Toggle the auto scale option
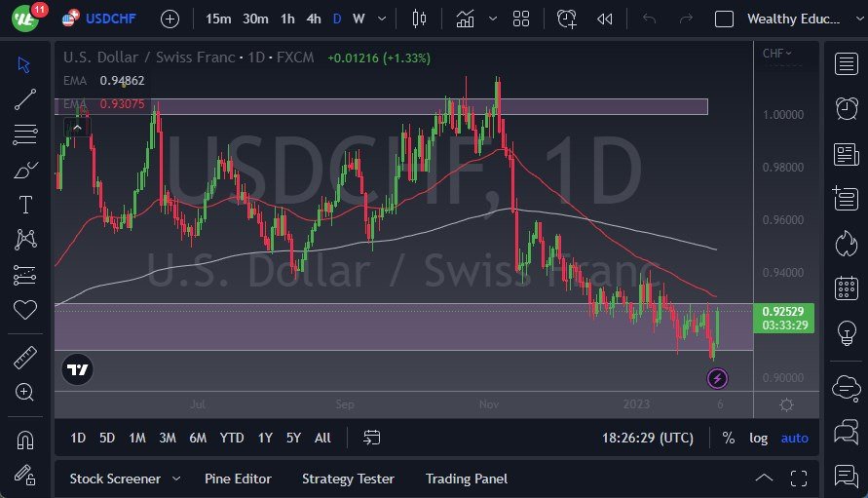Image resolution: width=868 pixels, height=498 pixels. point(794,438)
